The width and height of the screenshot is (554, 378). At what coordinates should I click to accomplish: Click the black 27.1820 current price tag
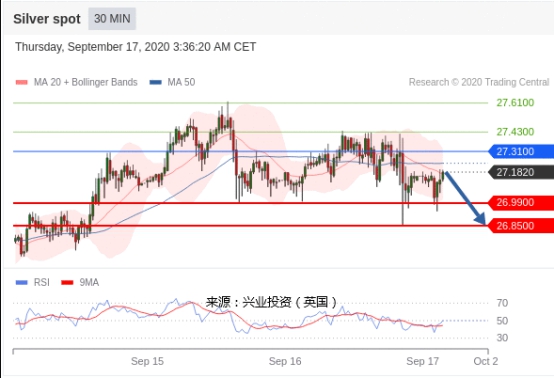521,172
